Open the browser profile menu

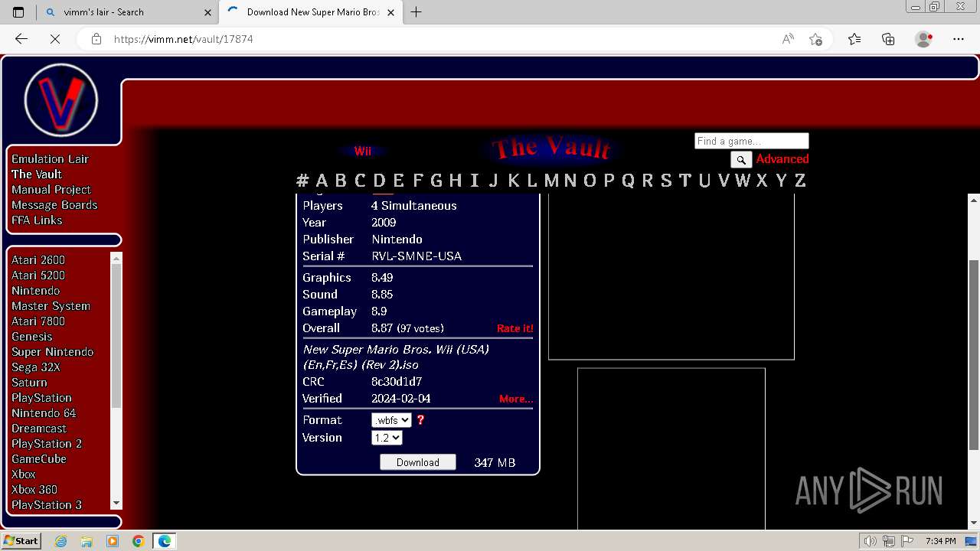[x=924, y=39]
